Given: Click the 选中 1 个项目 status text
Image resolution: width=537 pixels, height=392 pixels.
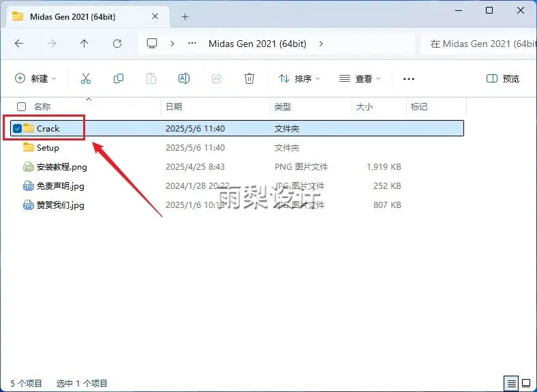Looking at the screenshot, I should (x=82, y=383).
